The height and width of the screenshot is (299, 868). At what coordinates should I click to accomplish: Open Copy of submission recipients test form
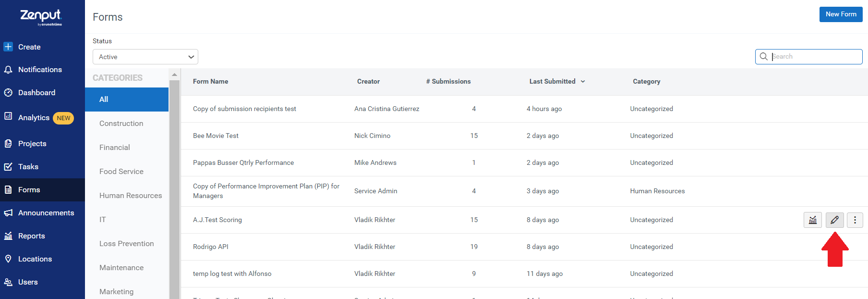tap(244, 109)
